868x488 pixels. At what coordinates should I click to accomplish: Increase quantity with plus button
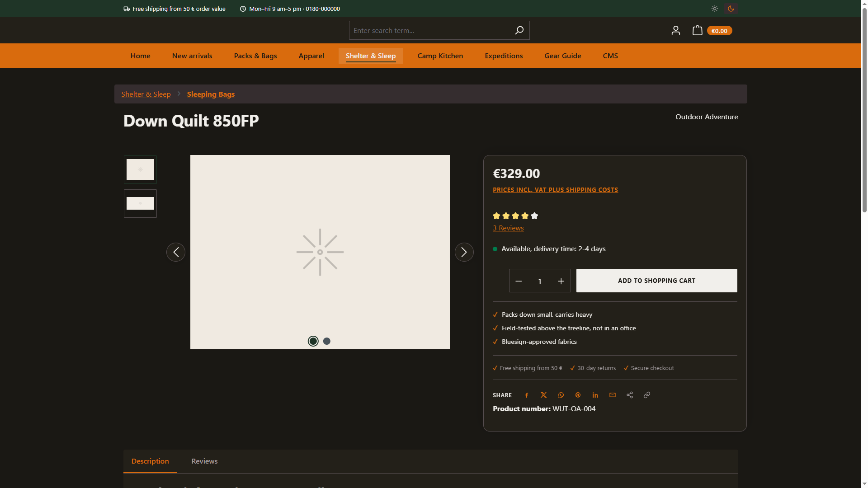point(561,281)
